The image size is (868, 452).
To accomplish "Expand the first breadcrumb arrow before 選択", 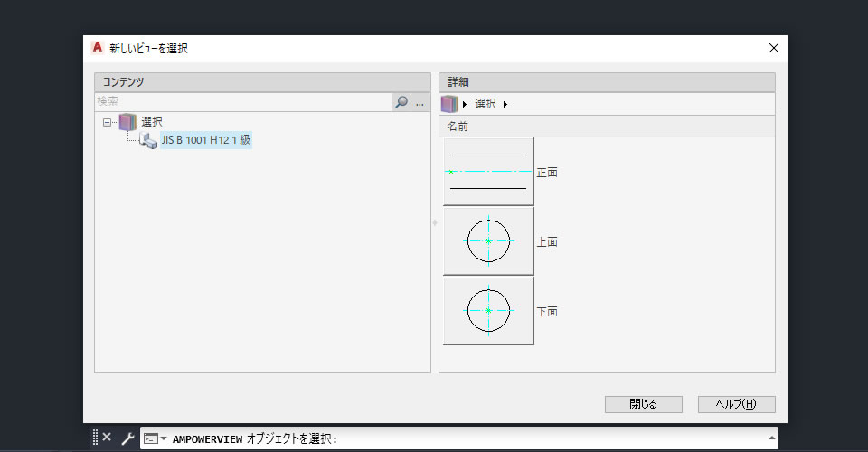I will (465, 104).
